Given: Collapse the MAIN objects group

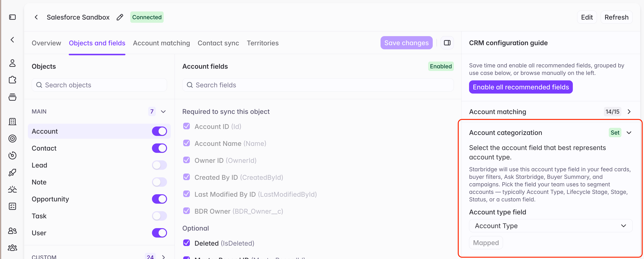Looking at the screenshot, I should (163, 111).
